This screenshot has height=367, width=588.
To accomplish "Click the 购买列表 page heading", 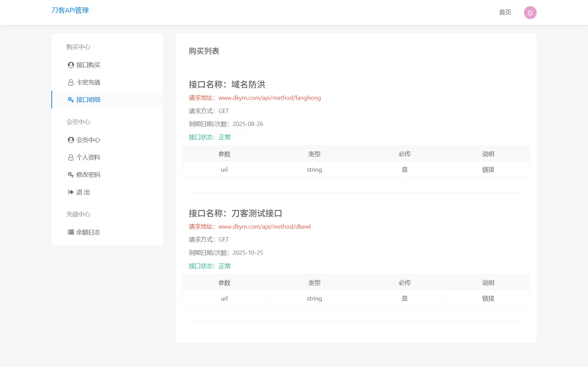I will coord(204,51).
